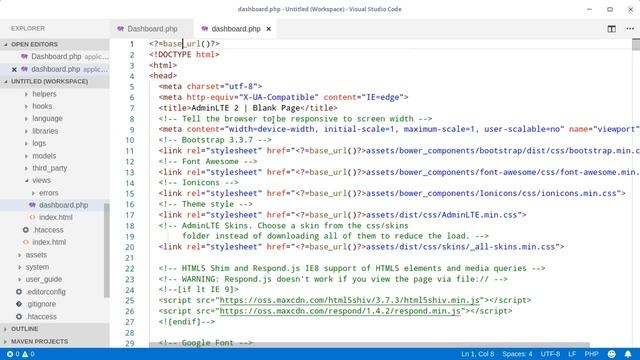Expand the errors folder
The image size is (640, 360).
[x=49, y=193]
